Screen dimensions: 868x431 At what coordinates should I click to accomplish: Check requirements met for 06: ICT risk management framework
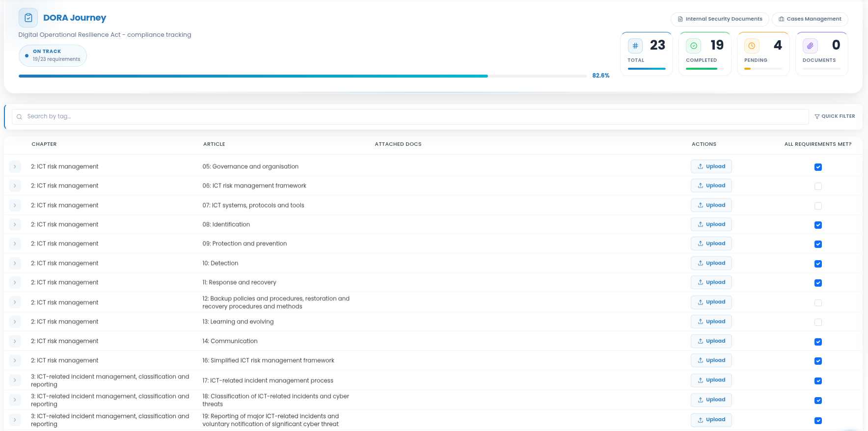tap(818, 186)
